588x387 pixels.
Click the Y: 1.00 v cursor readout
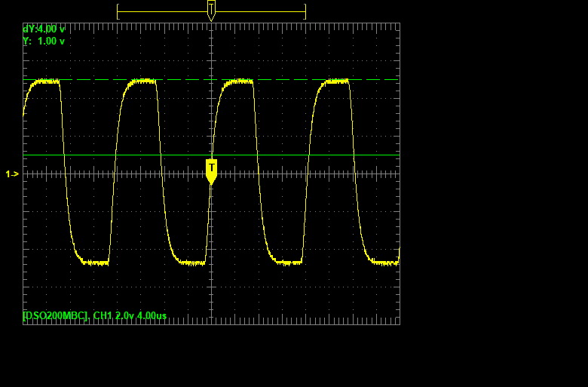coord(44,41)
